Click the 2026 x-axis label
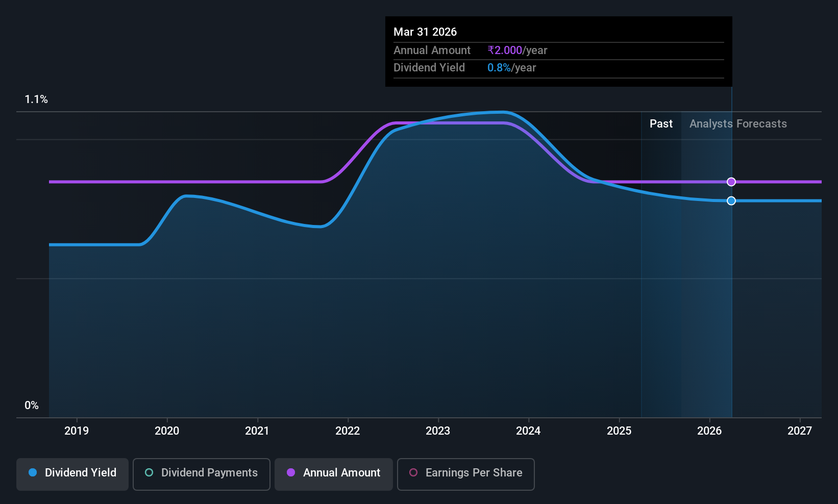838x504 pixels. pos(709,431)
